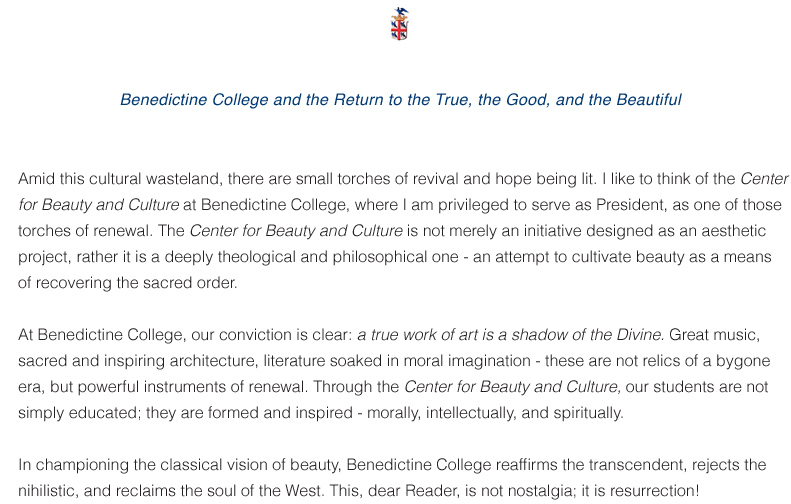Click the crest emblem at page top

point(400,24)
